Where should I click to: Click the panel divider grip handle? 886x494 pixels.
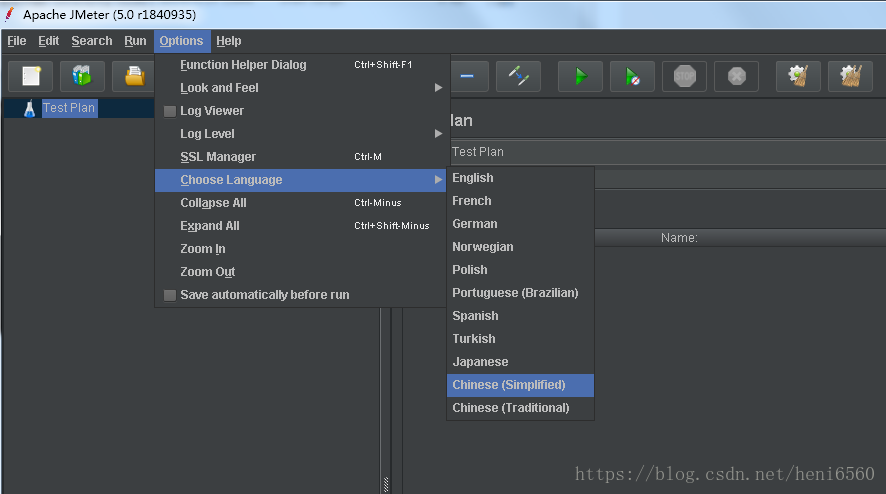[386, 484]
